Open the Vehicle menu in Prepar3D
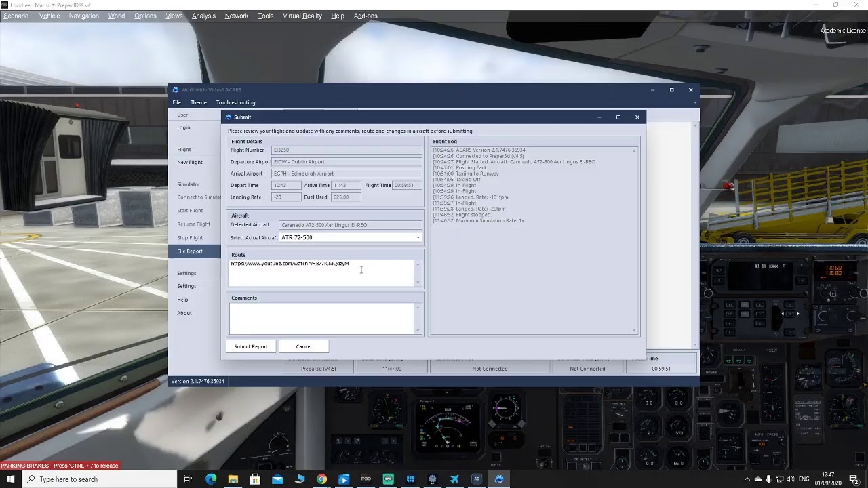The width and height of the screenshot is (868, 488). click(x=50, y=16)
